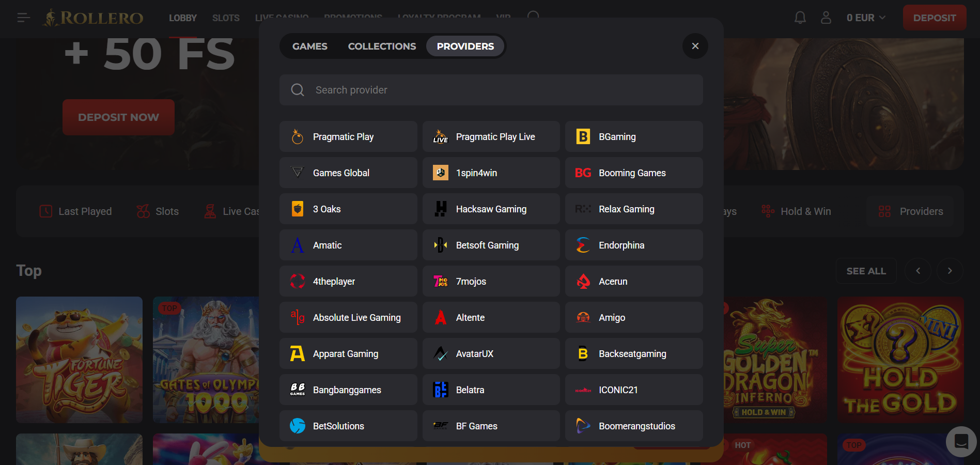
Task: Click the BetSolutions logo icon
Action: (x=298, y=426)
